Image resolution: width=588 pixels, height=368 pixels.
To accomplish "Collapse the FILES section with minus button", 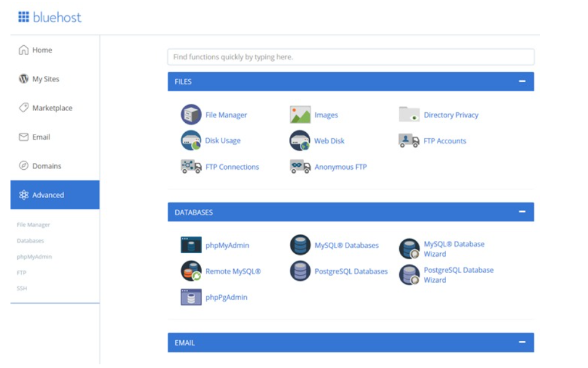I will click(x=522, y=81).
